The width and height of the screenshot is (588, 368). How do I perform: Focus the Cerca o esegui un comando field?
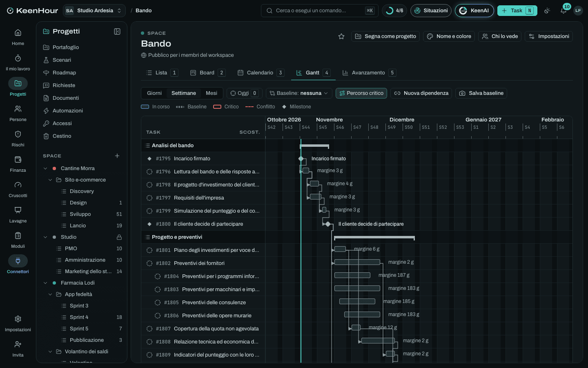click(x=319, y=11)
